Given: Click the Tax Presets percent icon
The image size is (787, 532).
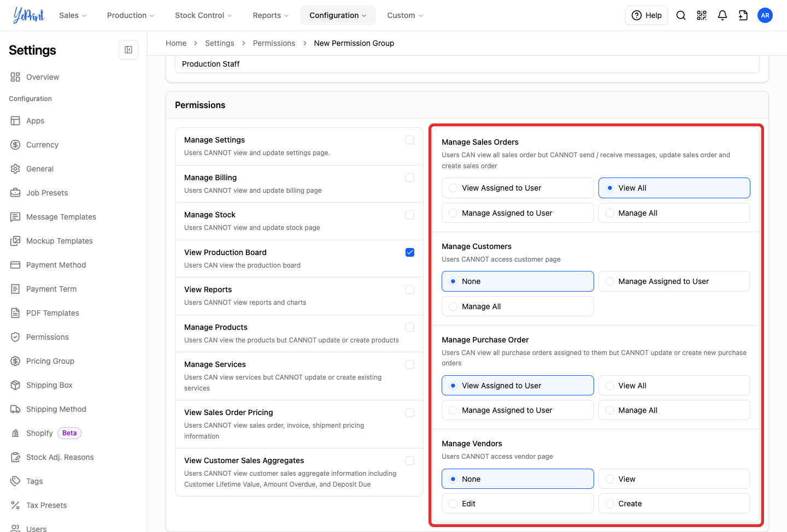Looking at the screenshot, I should pyautogui.click(x=15, y=505).
